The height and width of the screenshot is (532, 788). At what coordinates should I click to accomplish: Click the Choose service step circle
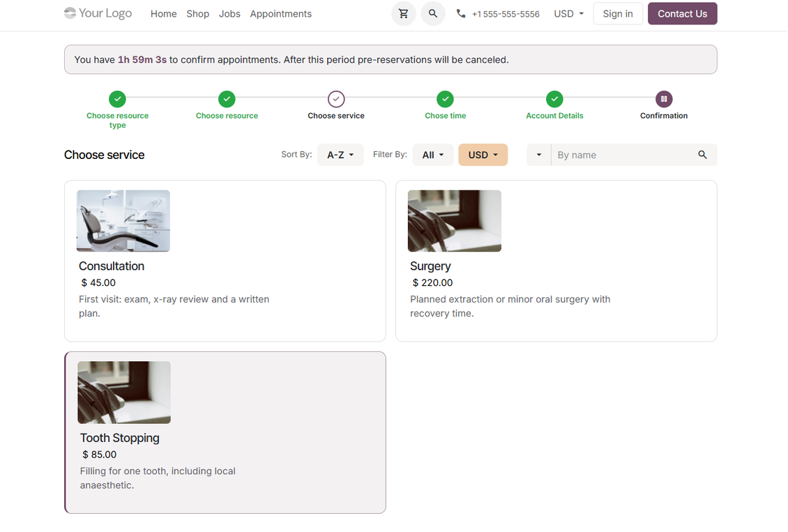click(336, 99)
